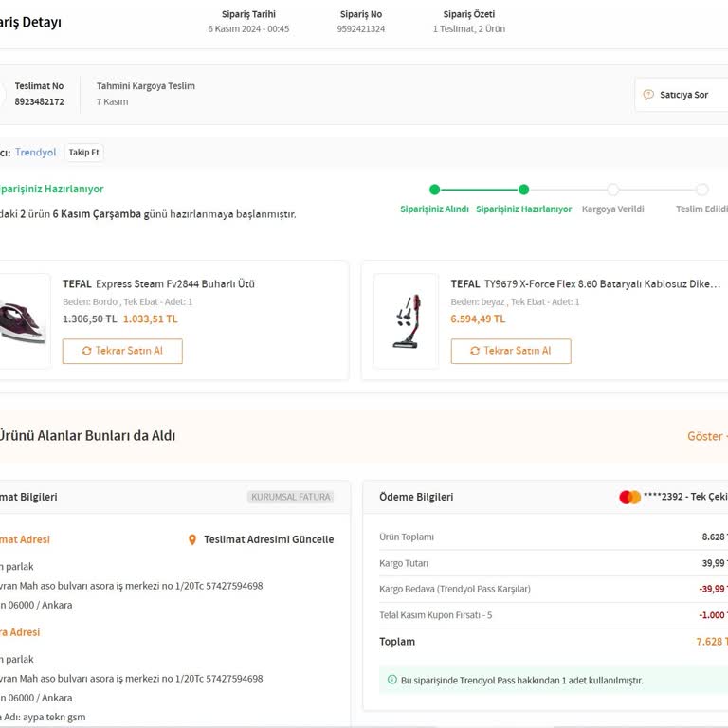The image size is (728, 728).
Task: Expand the Göster section of related products
Action: 706,436
